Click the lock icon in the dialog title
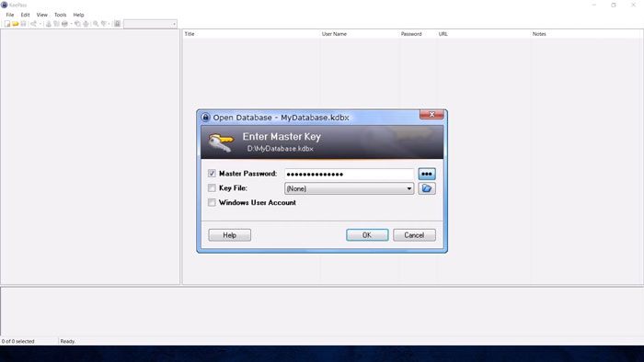The height and width of the screenshot is (362, 644). (205, 118)
